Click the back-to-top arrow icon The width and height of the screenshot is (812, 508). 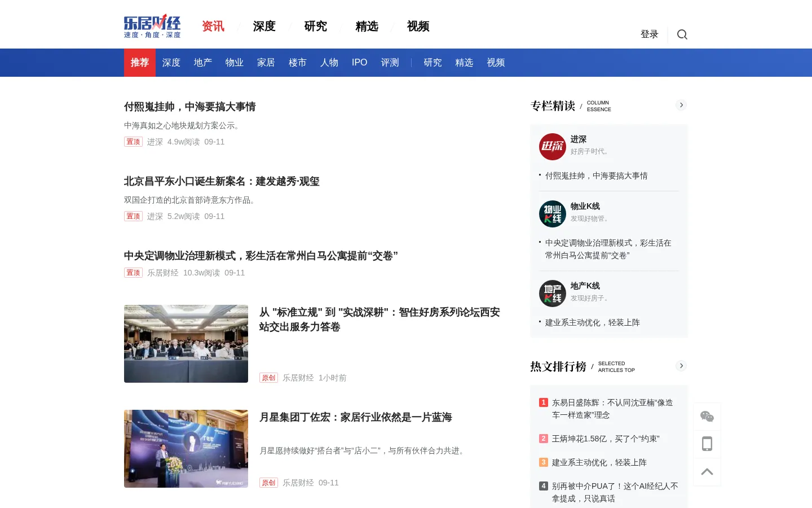707,472
